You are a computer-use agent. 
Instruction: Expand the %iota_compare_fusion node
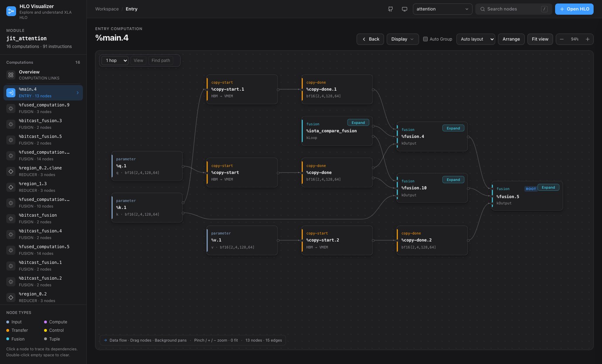[358, 122]
